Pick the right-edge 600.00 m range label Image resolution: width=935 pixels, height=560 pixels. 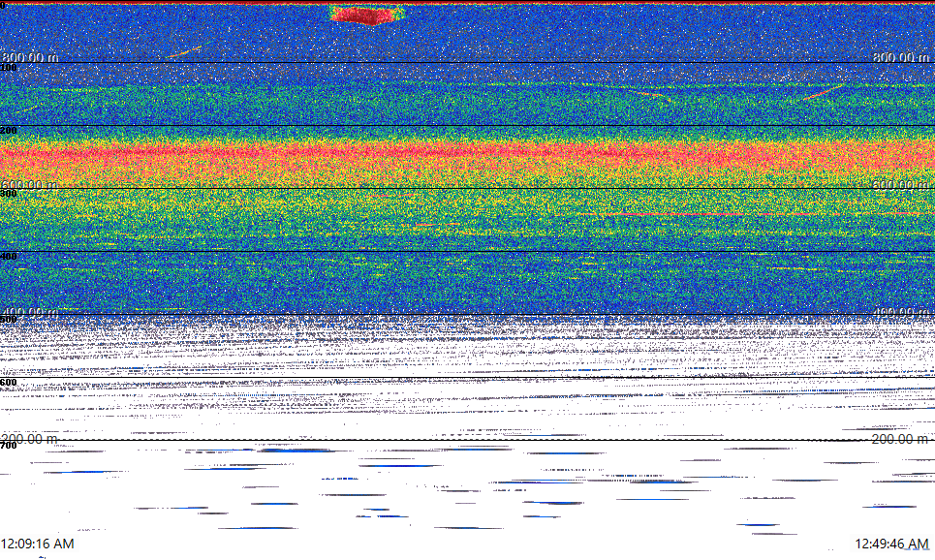click(x=900, y=185)
